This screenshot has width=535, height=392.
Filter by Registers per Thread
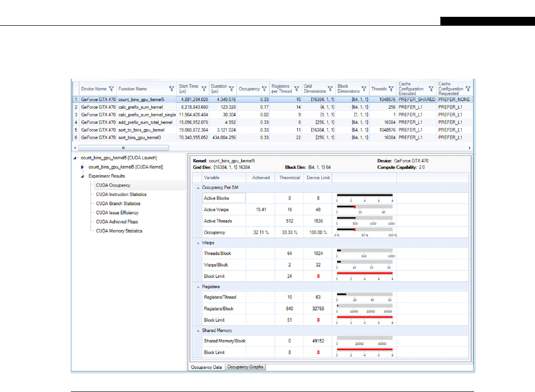click(296, 89)
